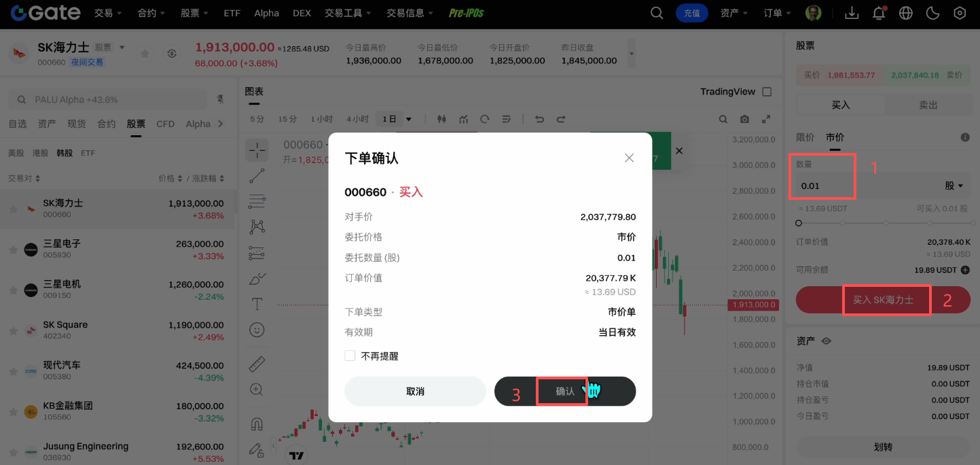Favorite SK海力士 with the header star

point(145,54)
